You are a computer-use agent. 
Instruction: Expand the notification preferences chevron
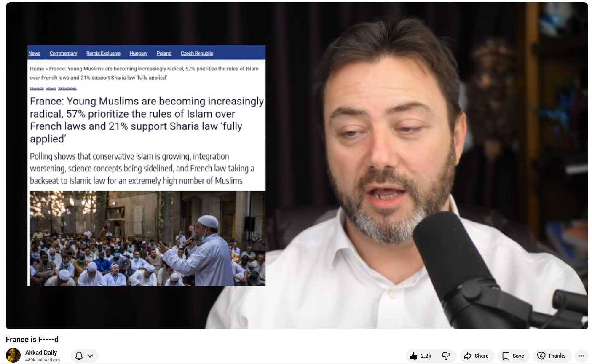click(90, 356)
